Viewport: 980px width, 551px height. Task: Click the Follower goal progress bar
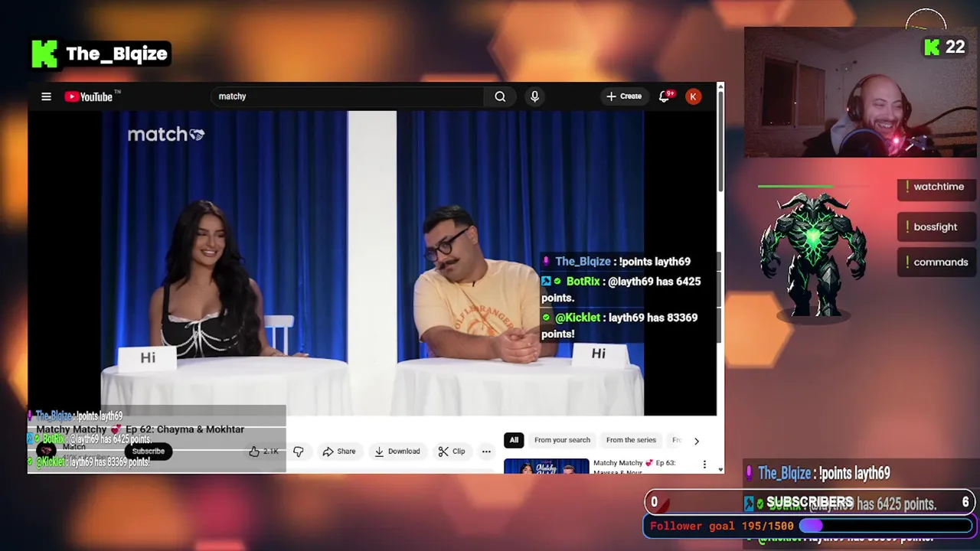click(x=885, y=526)
